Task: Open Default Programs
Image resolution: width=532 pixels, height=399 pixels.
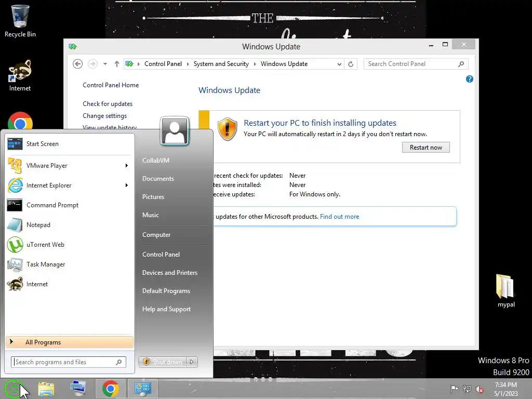Action: pyautogui.click(x=166, y=291)
